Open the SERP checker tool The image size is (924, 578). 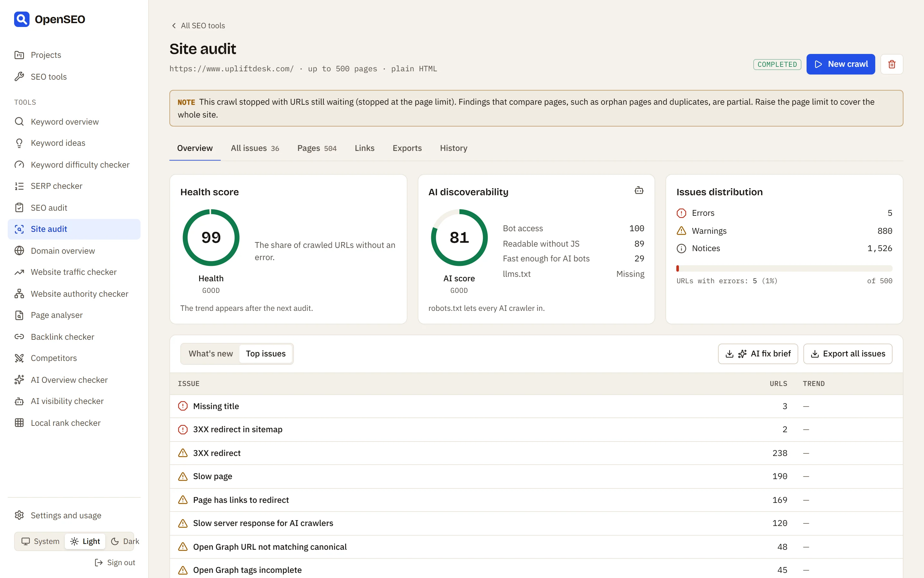(x=74, y=186)
